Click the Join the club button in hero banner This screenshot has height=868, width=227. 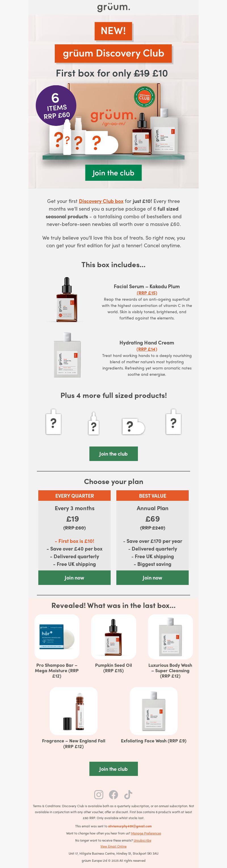click(x=113, y=173)
